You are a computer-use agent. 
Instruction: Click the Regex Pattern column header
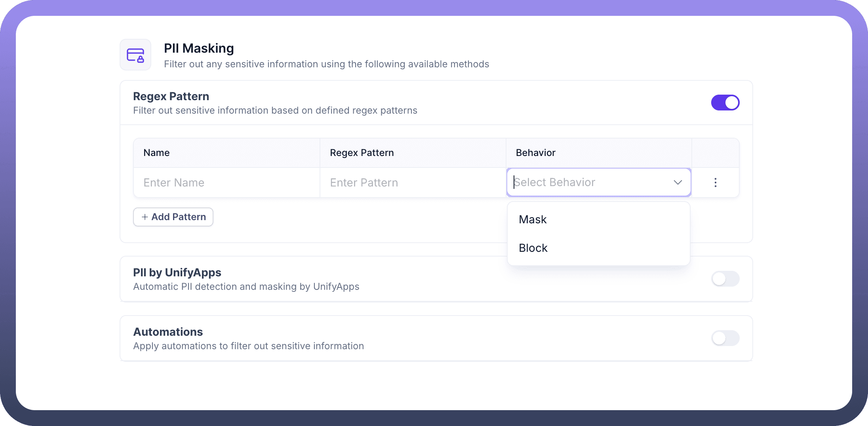[362, 153]
